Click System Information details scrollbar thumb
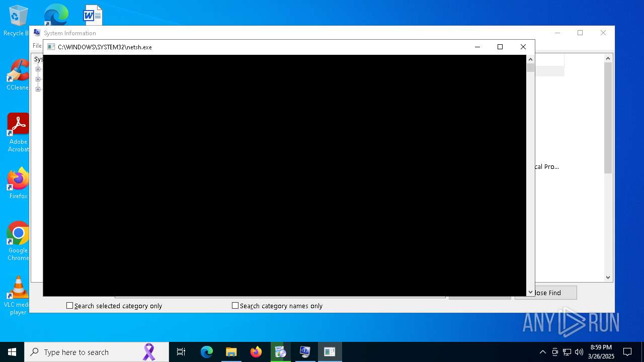The width and height of the screenshot is (644, 362). (608, 118)
